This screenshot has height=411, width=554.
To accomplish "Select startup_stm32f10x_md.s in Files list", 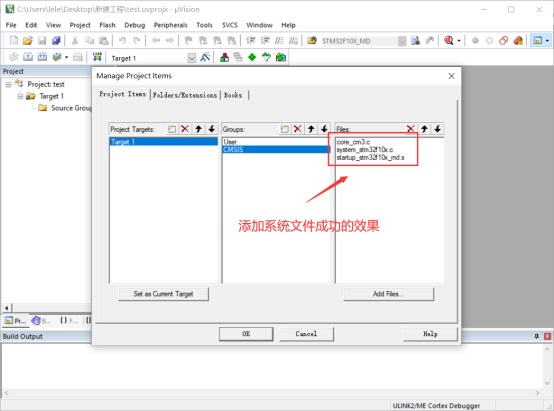I will click(370, 158).
